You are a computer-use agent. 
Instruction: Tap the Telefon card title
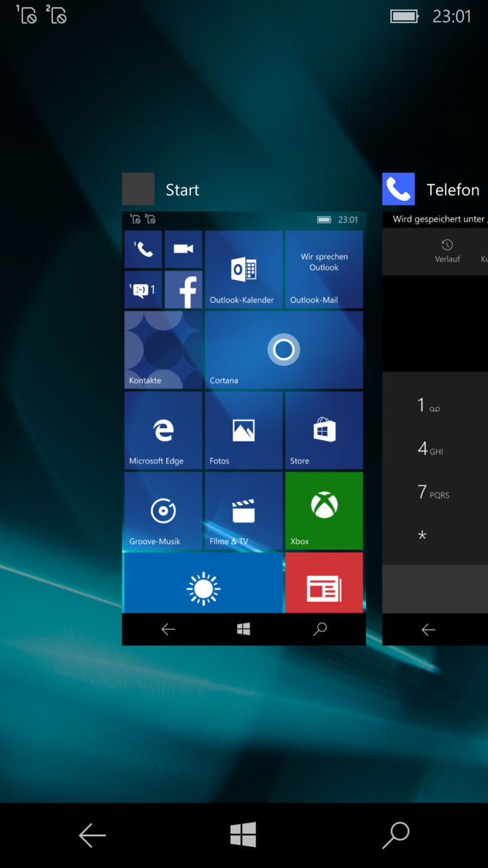[453, 190]
